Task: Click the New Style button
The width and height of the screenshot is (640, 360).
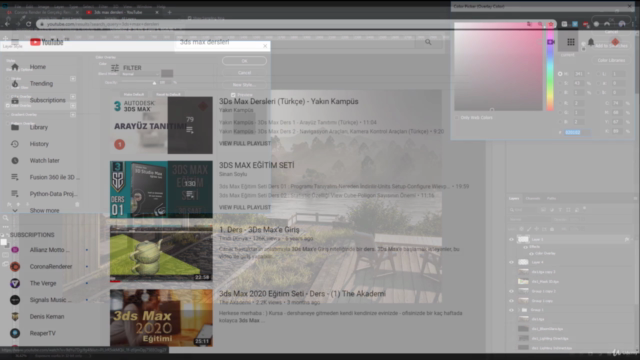Action: (x=244, y=85)
